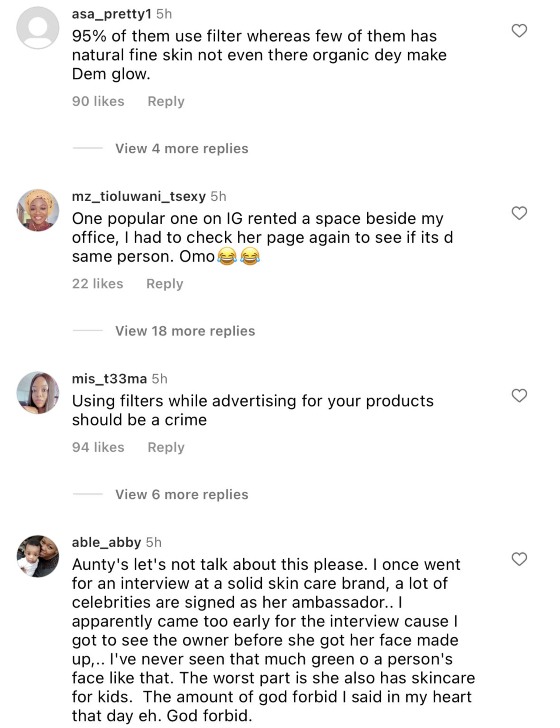The height and width of the screenshot is (728, 560).
Task: Open mz_tioluwani_tsexy username link
Action: (x=138, y=197)
